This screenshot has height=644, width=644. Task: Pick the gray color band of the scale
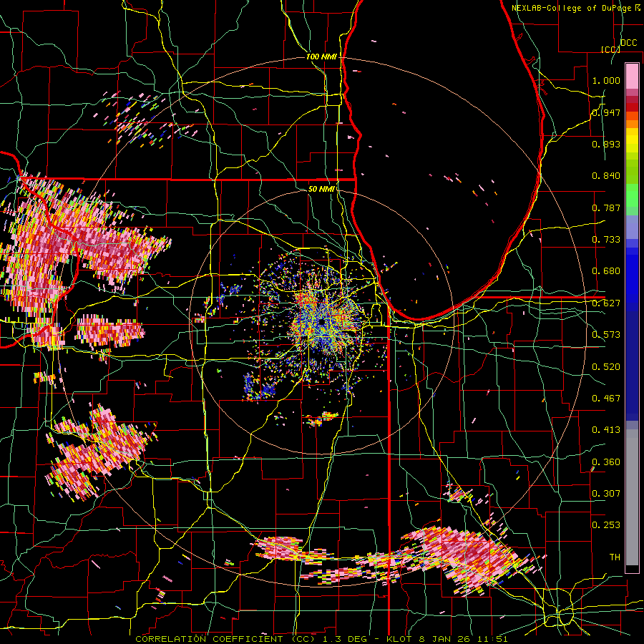pyautogui.click(x=632, y=497)
